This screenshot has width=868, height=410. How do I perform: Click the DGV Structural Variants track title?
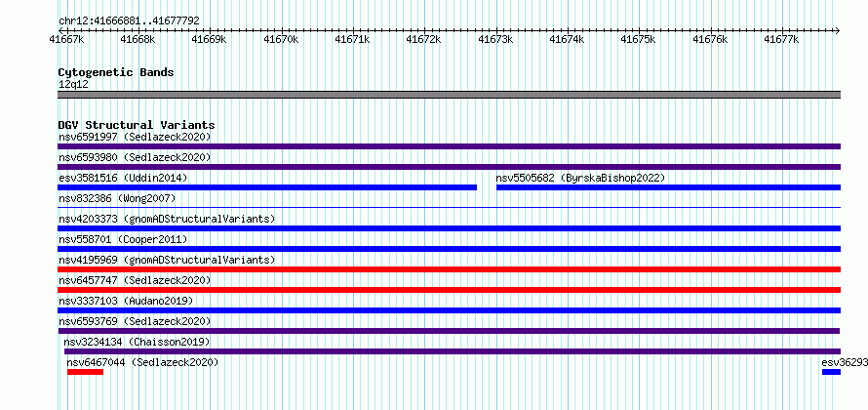point(137,125)
